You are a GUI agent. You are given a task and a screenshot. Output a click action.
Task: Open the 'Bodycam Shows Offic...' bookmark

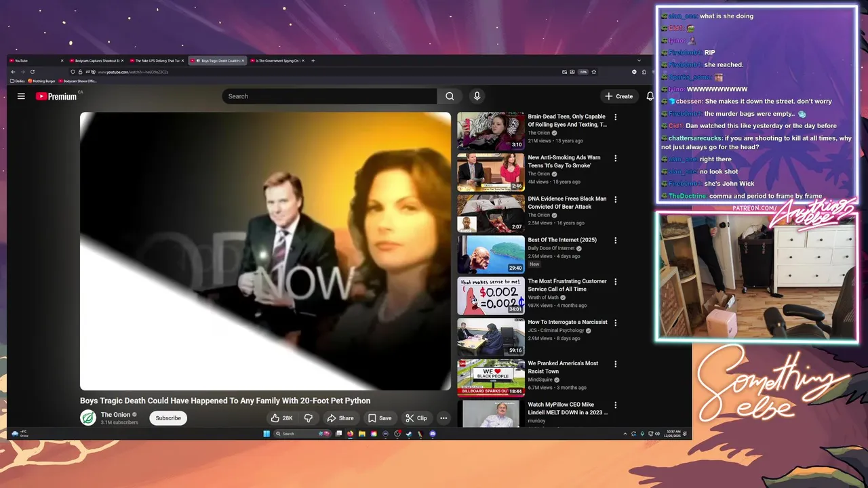point(78,81)
